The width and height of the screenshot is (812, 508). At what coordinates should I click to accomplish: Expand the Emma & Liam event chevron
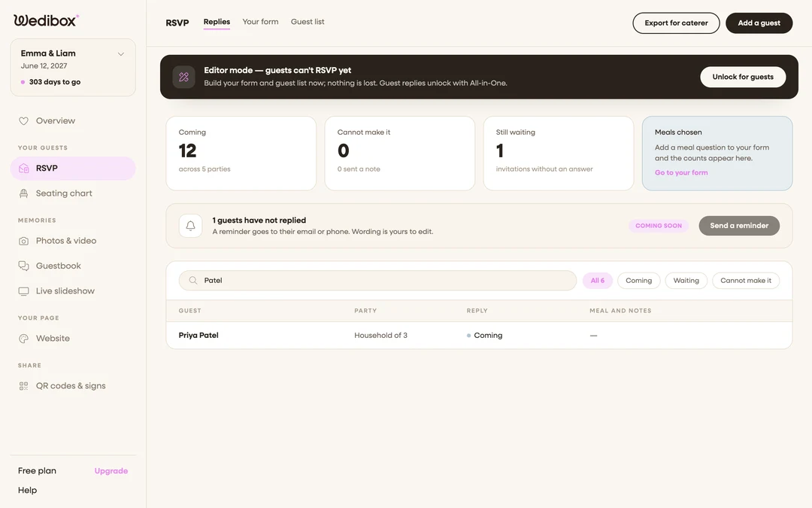point(120,54)
